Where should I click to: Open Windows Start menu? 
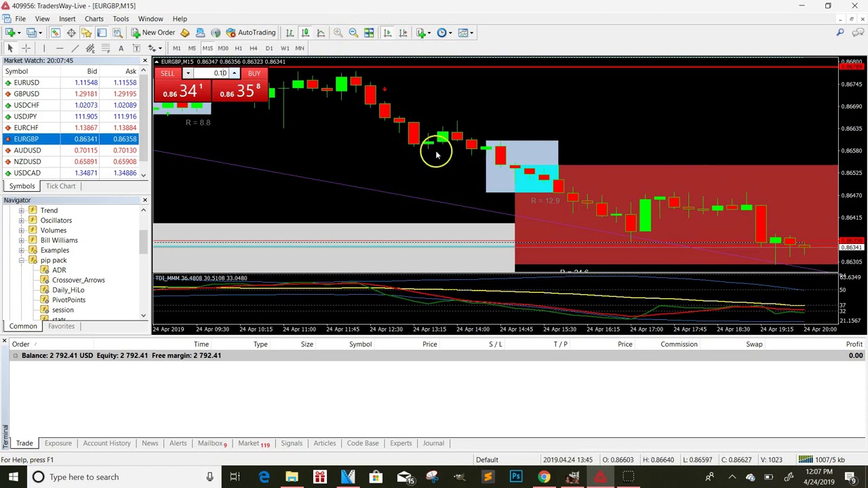tap(14, 477)
